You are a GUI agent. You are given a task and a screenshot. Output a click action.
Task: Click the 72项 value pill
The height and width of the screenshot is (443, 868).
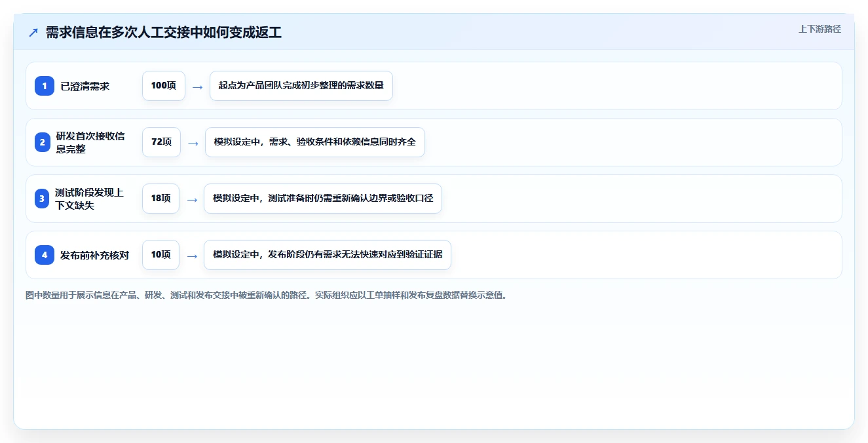[x=161, y=142]
